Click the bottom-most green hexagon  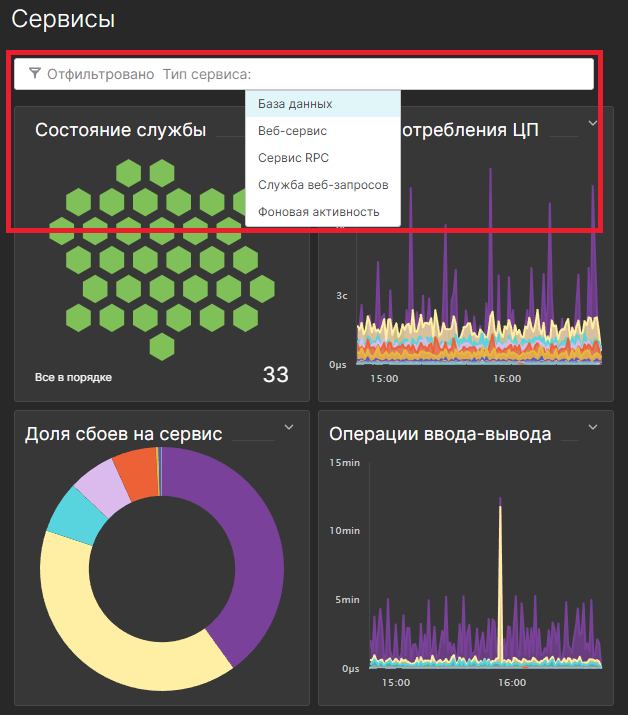point(162,347)
